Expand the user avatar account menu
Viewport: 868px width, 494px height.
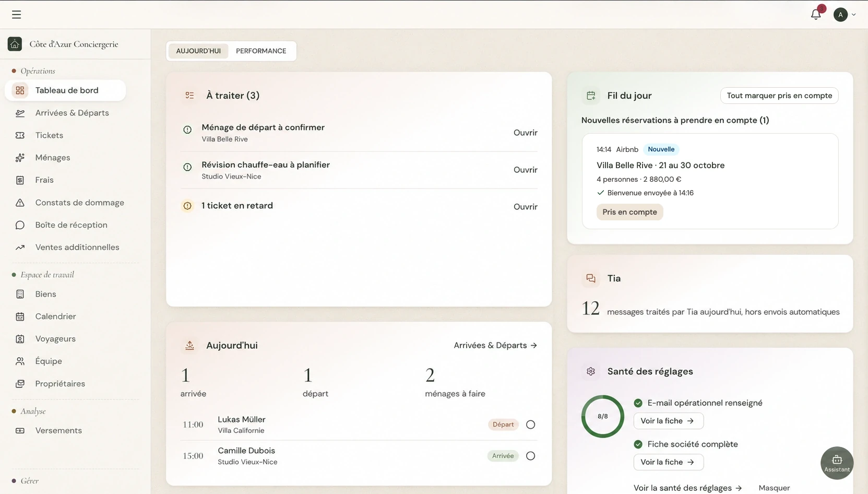tap(845, 15)
